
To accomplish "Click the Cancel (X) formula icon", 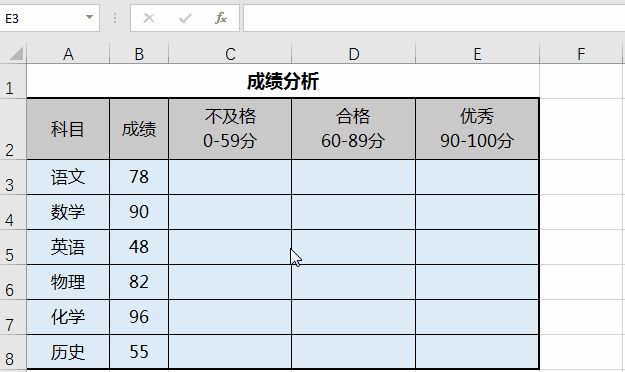I will [149, 18].
